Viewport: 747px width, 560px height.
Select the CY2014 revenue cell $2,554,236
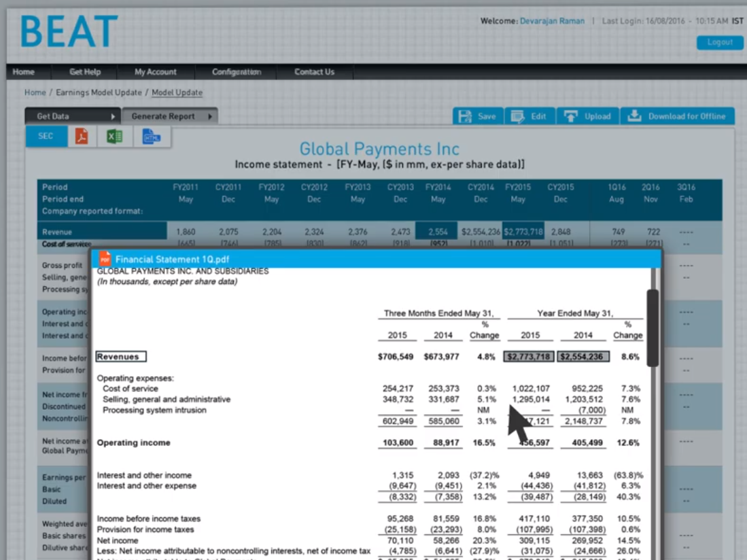(480, 232)
